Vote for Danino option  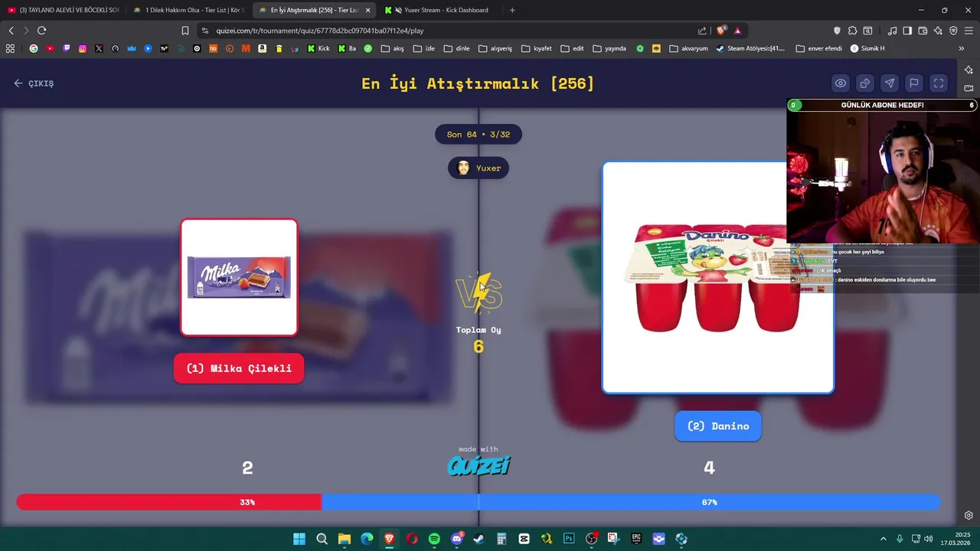pos(718,426)
